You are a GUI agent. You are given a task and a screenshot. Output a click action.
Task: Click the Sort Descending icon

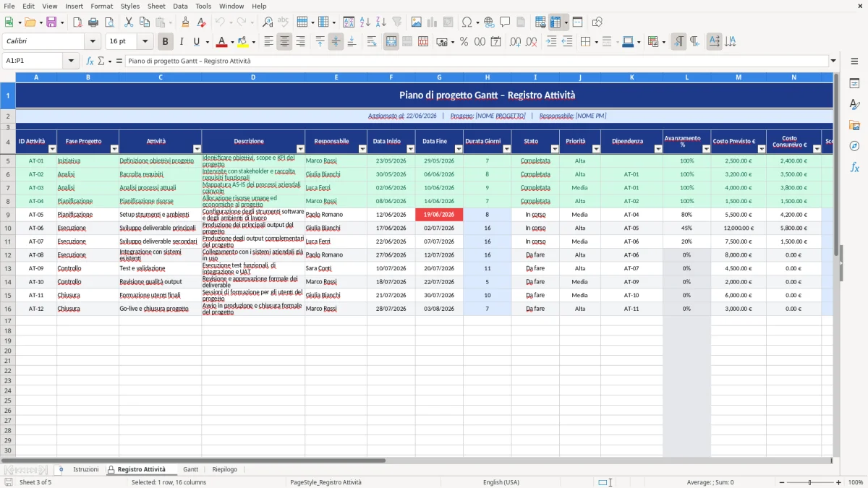tap(381, 22)
